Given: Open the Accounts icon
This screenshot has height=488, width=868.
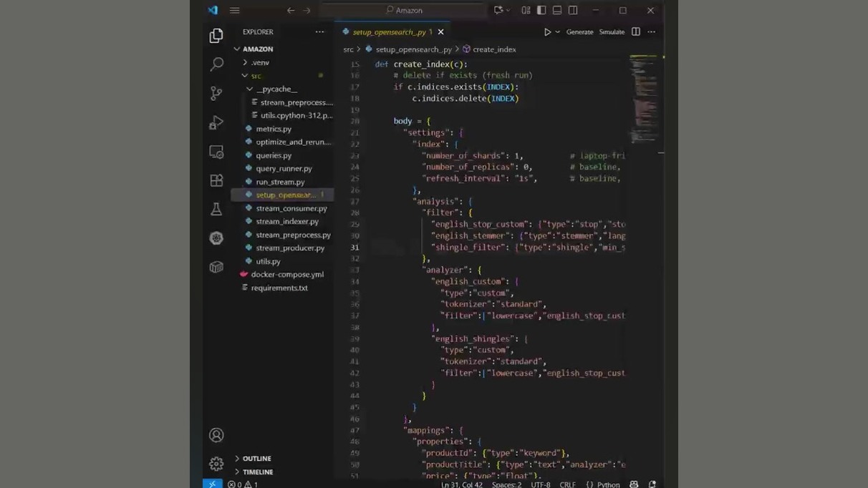Looking at the screenshot, I should click(216, 435).
